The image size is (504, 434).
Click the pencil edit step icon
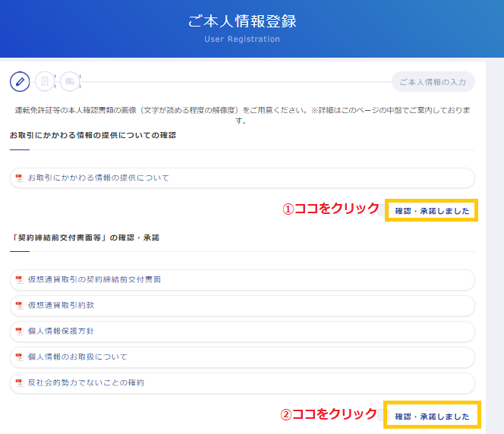click(20, 82)
